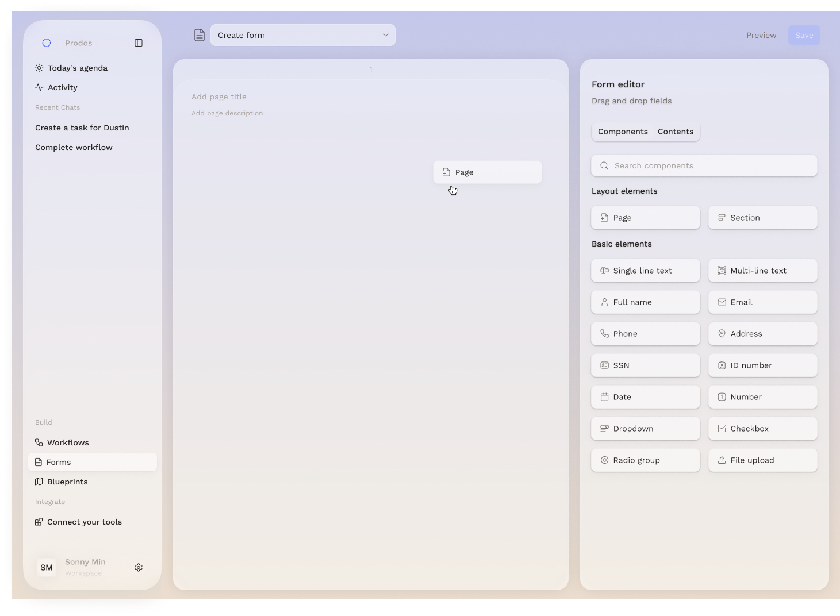Click the badge icon on ID number
840x616 pixels.
[722, 365]
